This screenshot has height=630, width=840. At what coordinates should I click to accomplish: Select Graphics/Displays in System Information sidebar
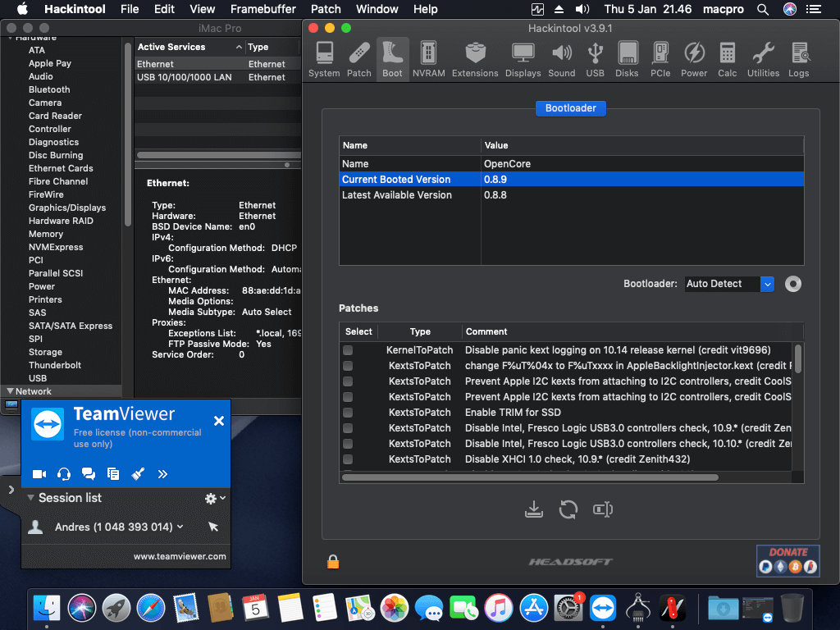67,208
